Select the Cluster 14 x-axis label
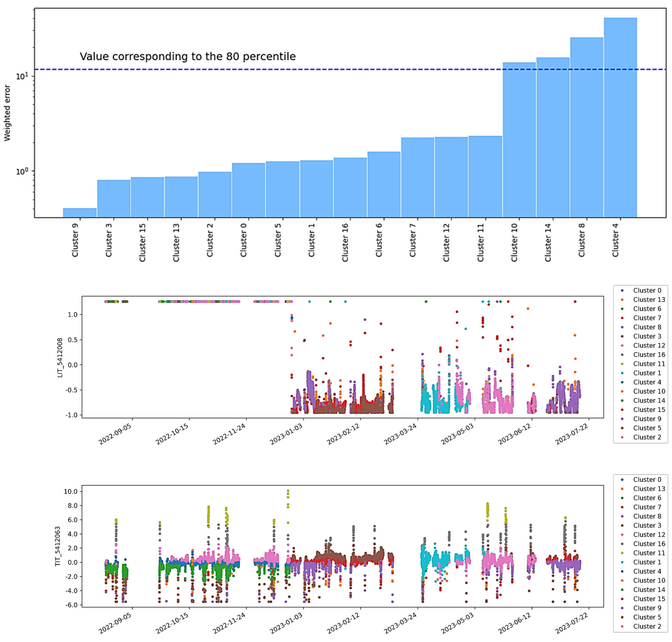The image size is (672, 642). 548,242
